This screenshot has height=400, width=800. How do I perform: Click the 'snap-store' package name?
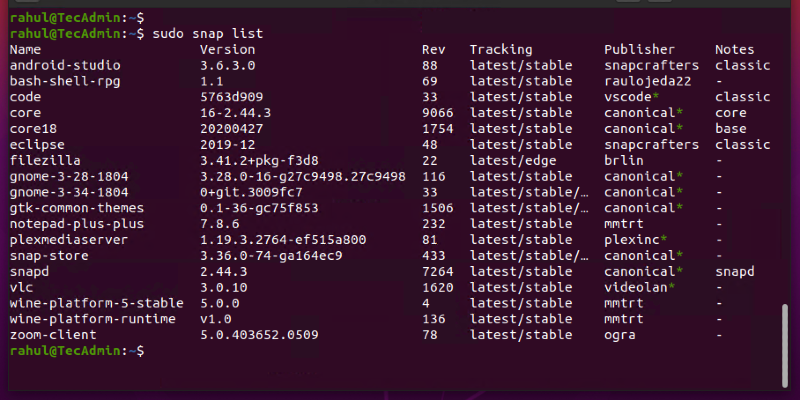pyautogui.click(x=49, y=256)
